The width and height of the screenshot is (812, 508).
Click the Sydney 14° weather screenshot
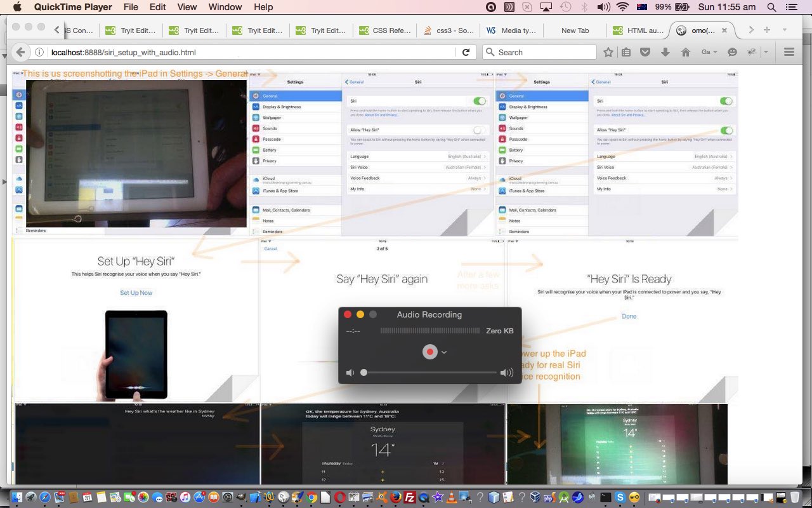click(383, 444)
